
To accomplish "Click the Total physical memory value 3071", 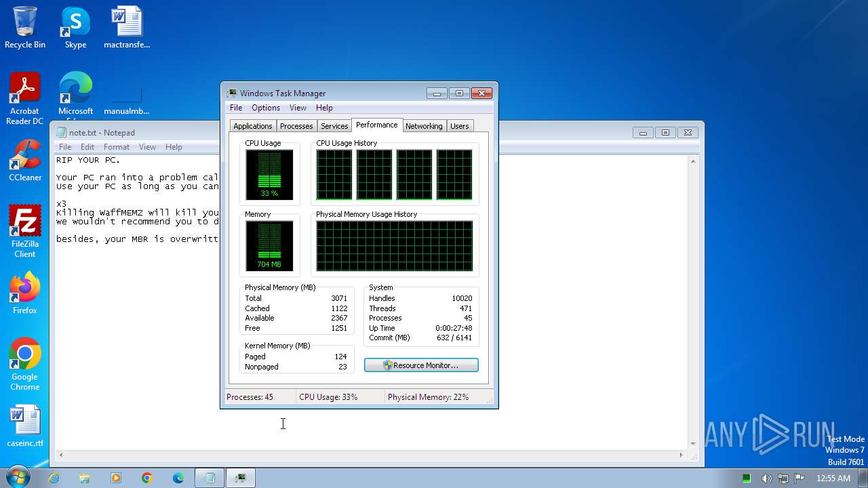I will pos(339,298).
